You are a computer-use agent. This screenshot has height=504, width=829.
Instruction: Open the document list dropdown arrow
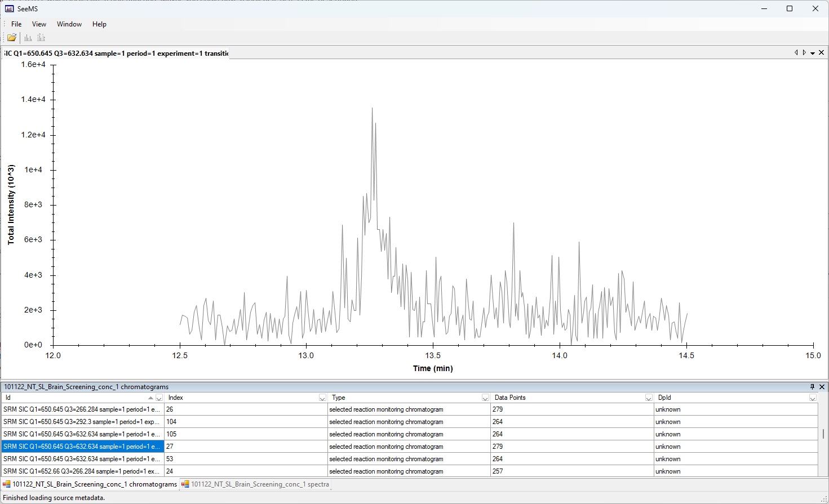[813, 53]
